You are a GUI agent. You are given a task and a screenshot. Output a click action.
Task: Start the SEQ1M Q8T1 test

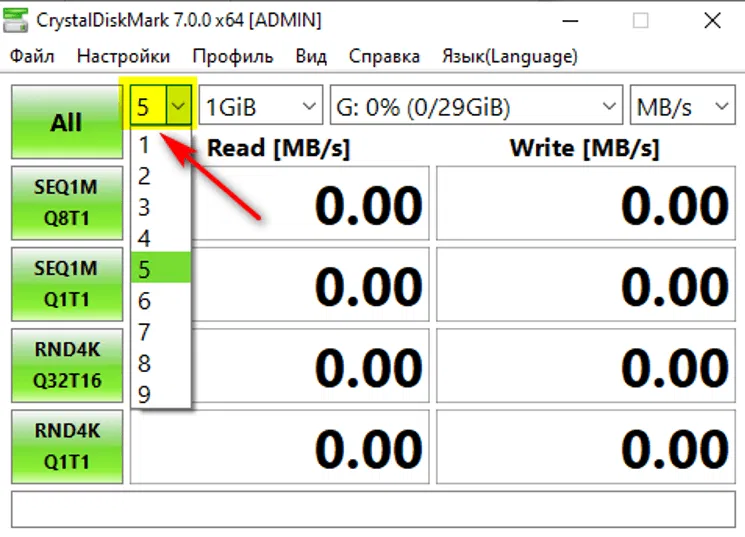click(67, 203)
